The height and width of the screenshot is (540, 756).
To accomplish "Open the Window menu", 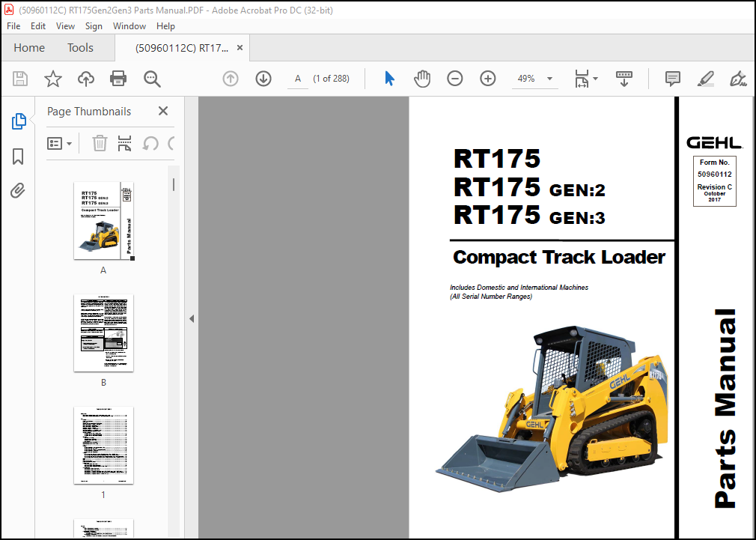I will pos(129,26).
